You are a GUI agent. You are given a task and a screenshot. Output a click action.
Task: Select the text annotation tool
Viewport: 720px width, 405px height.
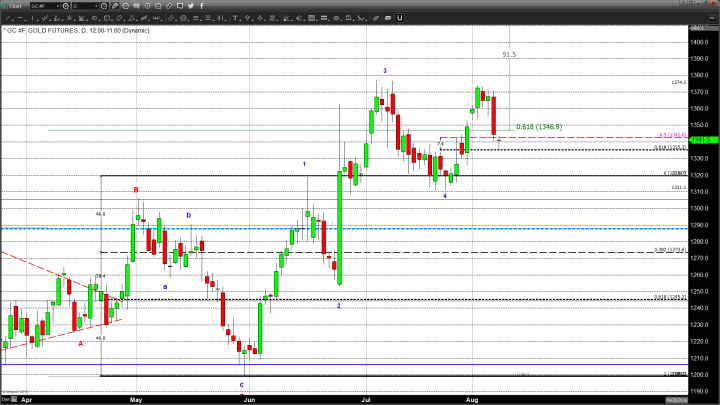pyautogui.click(x=235, y=18)
